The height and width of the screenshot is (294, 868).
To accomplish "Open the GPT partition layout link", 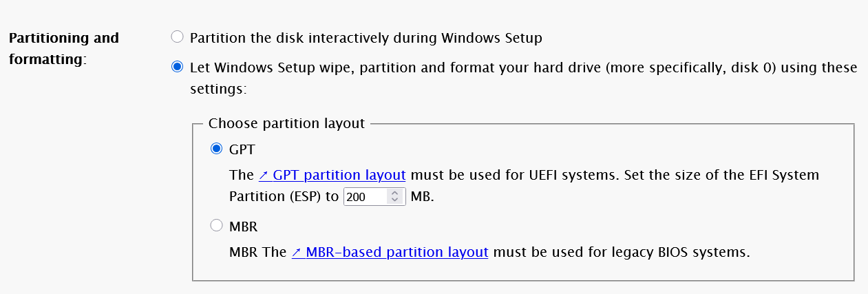I will [x=339, y=175].
